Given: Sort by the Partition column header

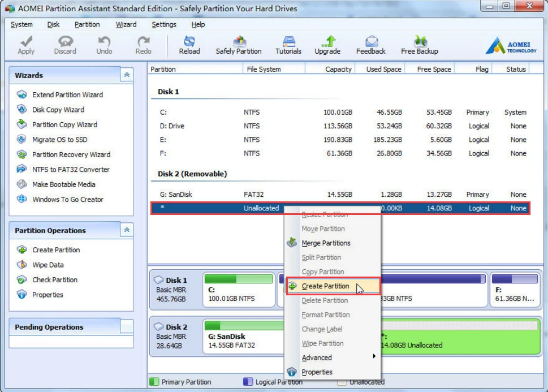Looking at the screenshot, I should (196, 69).
